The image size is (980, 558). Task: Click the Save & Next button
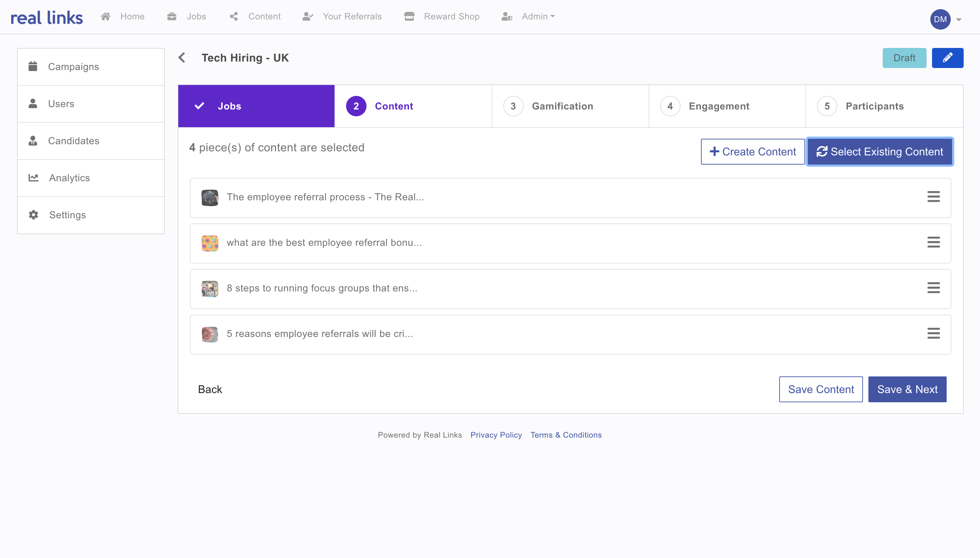(907, 389)
